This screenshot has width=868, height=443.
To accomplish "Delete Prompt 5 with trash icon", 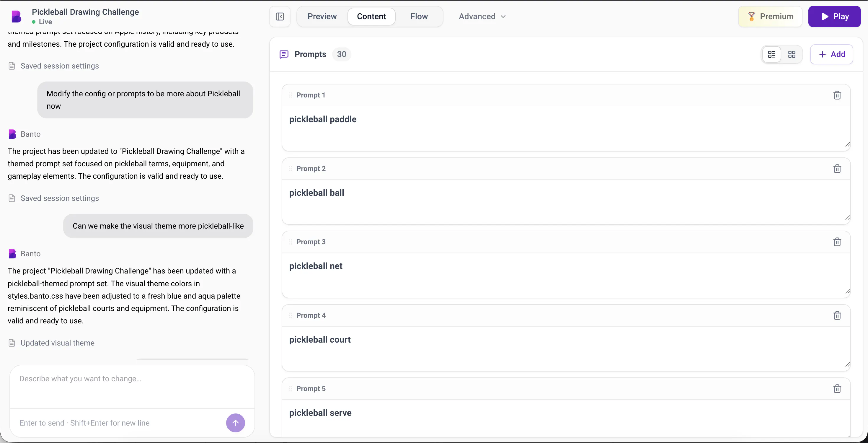I will tap(837, 389).
